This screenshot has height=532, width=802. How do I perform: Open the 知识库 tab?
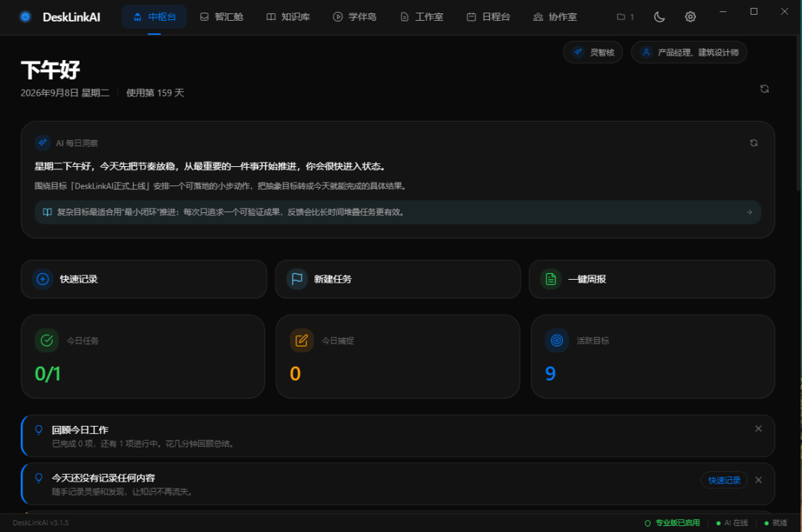[x=288, y=17]
